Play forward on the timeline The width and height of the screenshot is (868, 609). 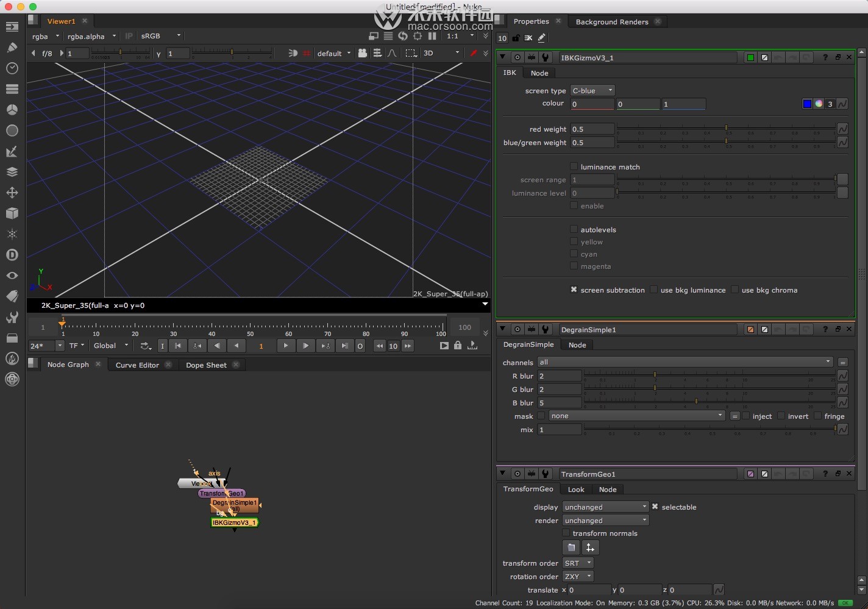pyautogui.click(x=286, y=346)
